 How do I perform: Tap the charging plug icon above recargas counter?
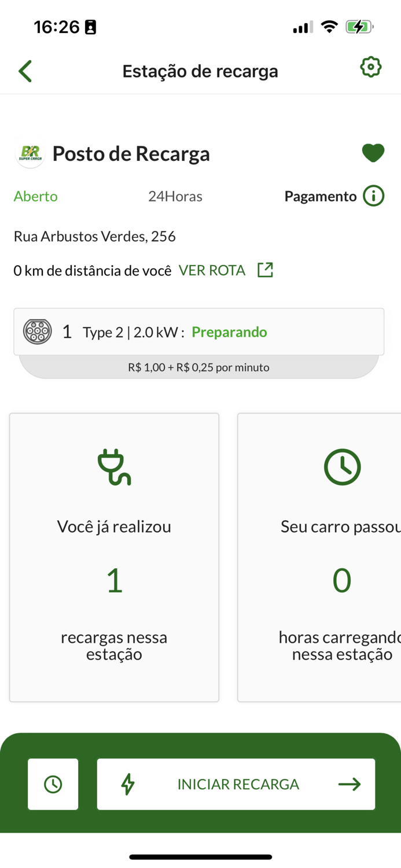[x=113, y=467]
